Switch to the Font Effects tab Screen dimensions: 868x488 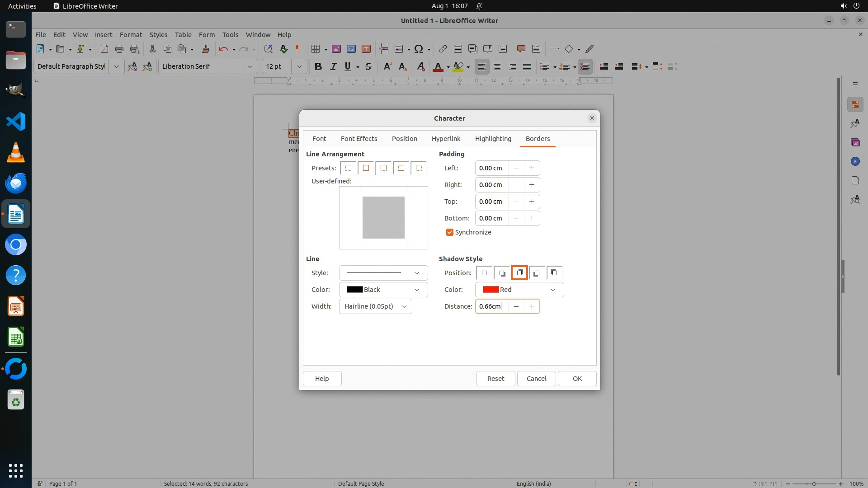coord(359,139)
